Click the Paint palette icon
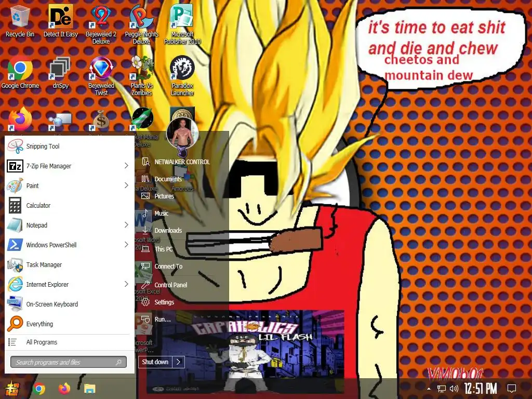532x399 pixels. click(x=15, y=185)
